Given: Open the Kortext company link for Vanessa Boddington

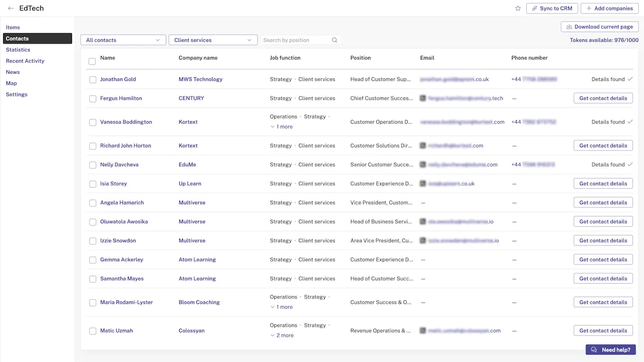Looking at the screenshot, I should [x=188, y=122].
